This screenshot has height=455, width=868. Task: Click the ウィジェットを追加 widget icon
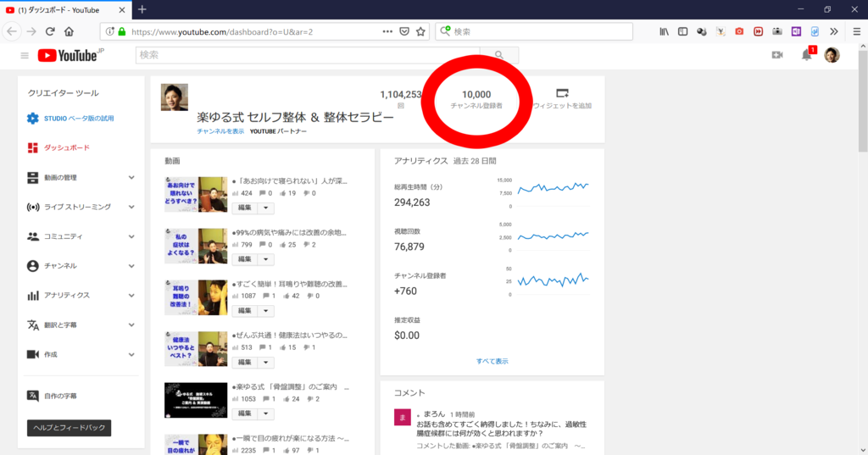pos(562,93)
